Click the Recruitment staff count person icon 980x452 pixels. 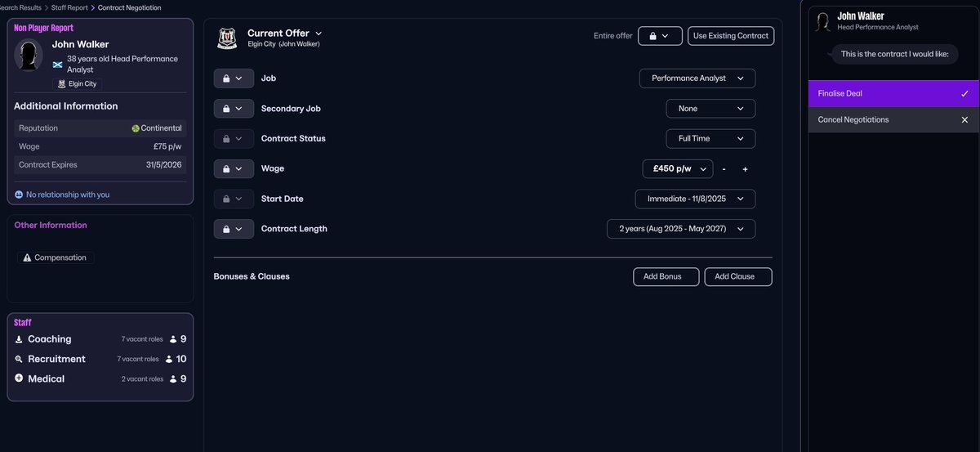tap(169, 359)
